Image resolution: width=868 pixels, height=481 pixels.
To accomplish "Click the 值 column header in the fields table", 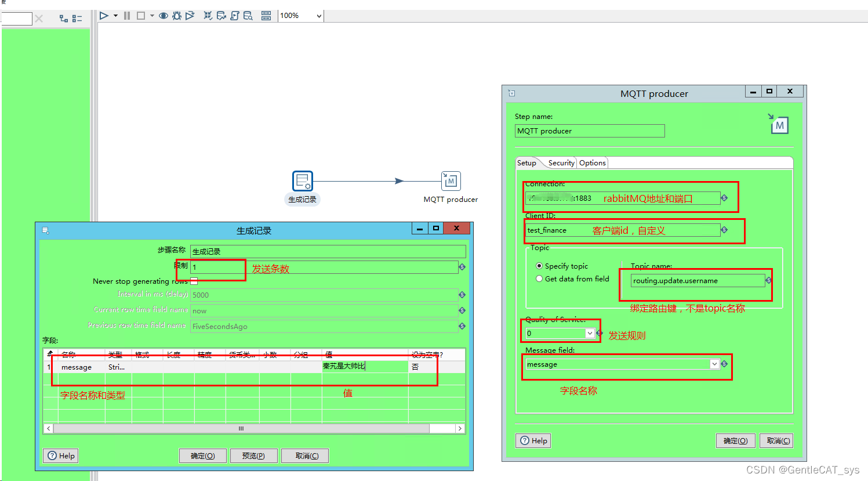I will 365,355.
